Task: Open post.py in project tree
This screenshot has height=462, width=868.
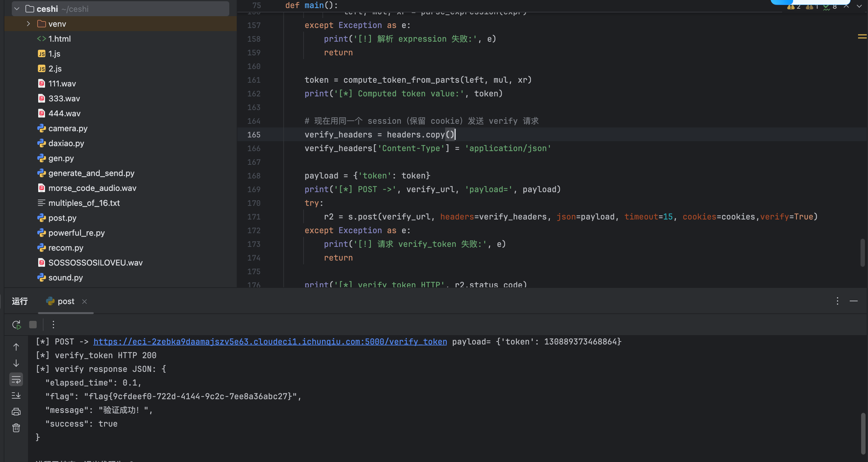Action: [x=62, y=218]
